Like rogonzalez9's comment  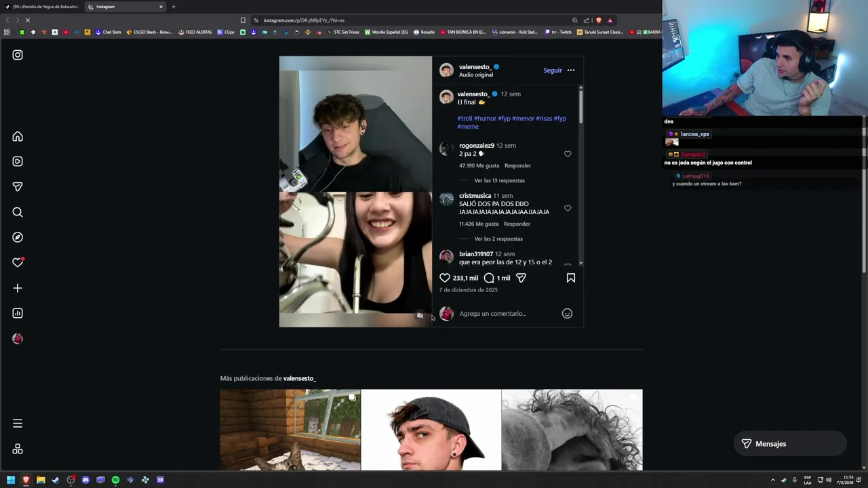568,154
